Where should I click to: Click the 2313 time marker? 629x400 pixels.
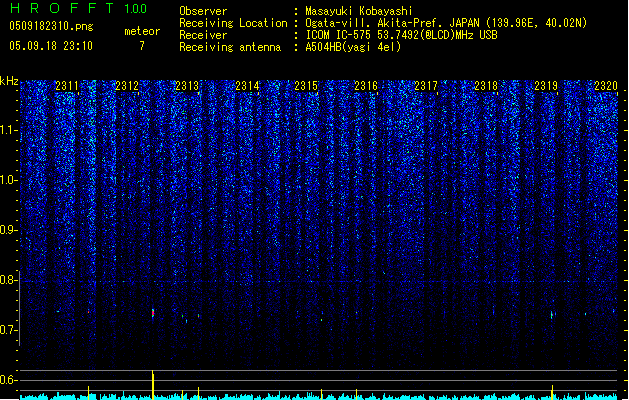tap(187, 86)
